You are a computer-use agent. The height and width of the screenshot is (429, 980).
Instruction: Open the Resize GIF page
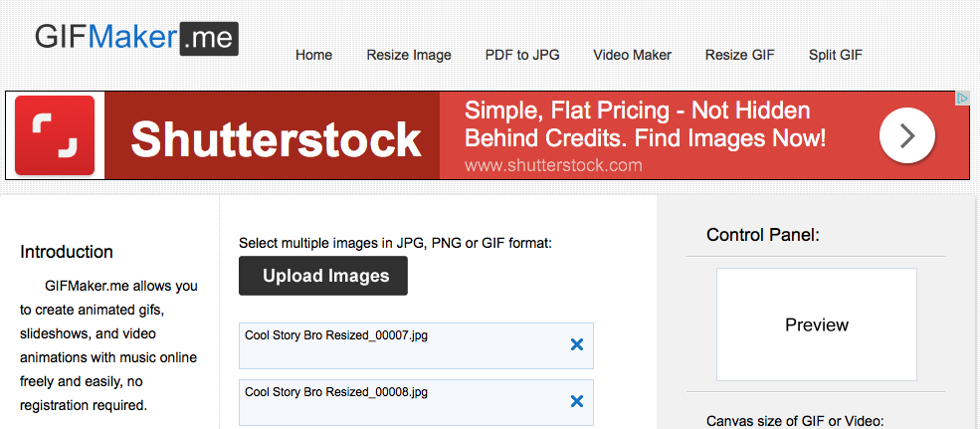[740, 55]
